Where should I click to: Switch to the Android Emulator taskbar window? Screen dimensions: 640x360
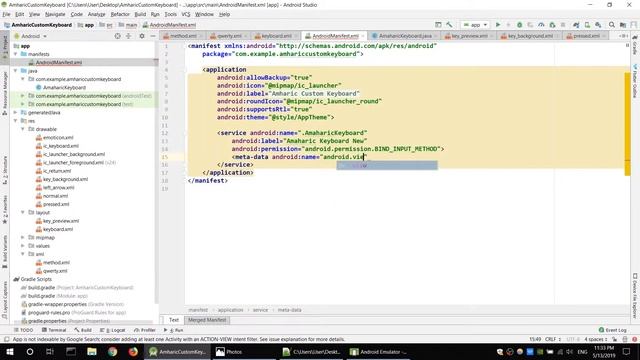tap(379, 351)
